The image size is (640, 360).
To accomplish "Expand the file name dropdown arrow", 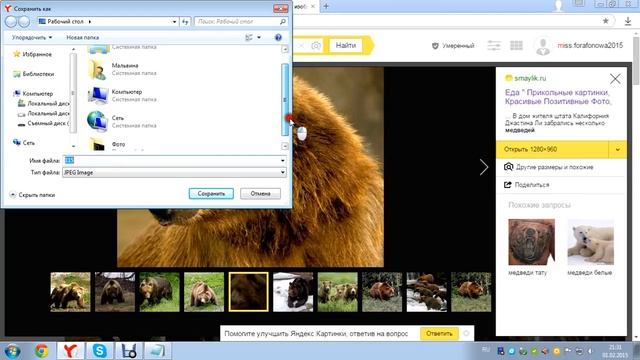I will tap(282, 160).
